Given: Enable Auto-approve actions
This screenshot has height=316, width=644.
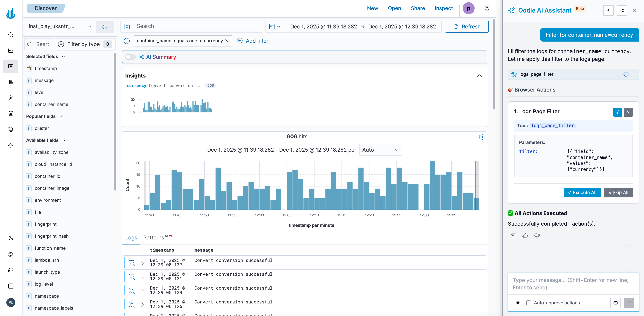Looking at the screenshot, I should point(528,303).
